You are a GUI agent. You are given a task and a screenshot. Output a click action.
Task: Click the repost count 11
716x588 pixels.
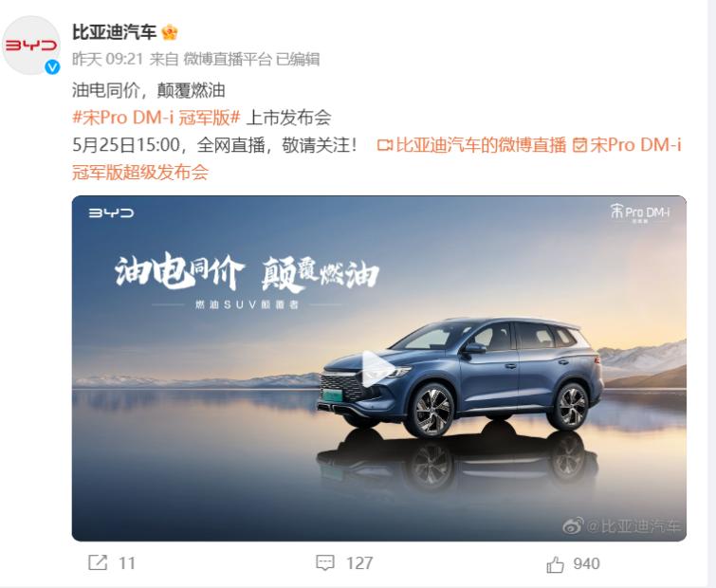[x=127, y=563]
